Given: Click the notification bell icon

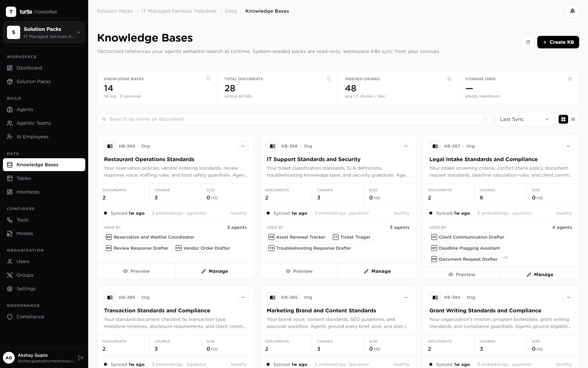Looking at the screenshot, I should tap(572, 11).
